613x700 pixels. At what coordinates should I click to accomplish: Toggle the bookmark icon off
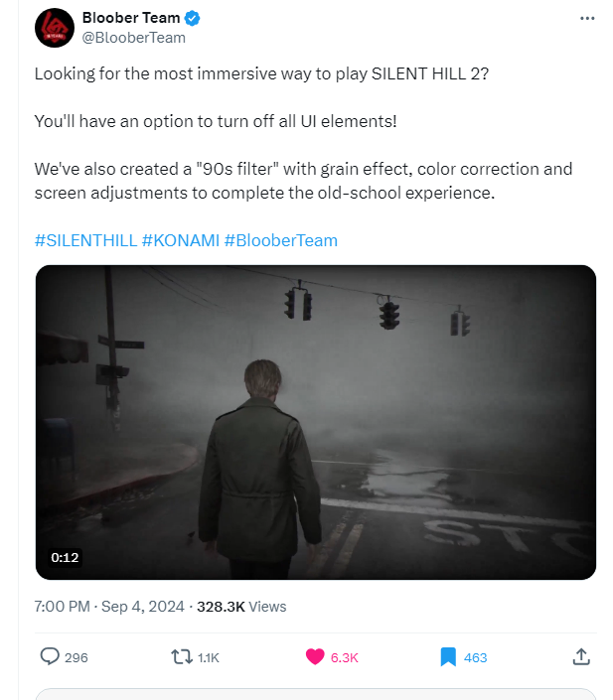448,656
